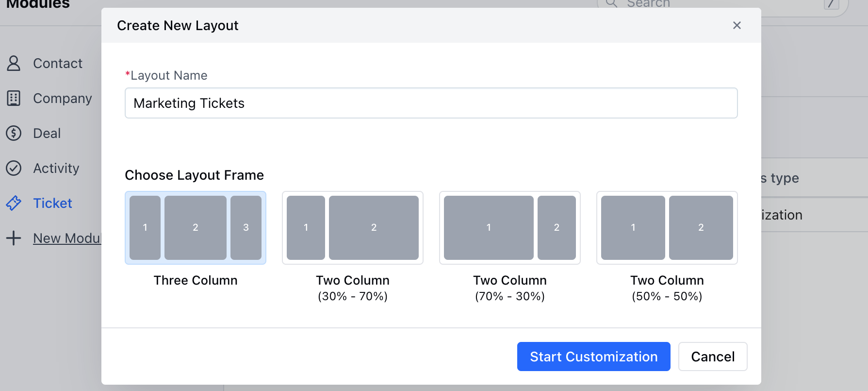Image resolution: width=868 pixels, height=391 pixels.
Task: Open the Activity module
Action: pos(56,168)
